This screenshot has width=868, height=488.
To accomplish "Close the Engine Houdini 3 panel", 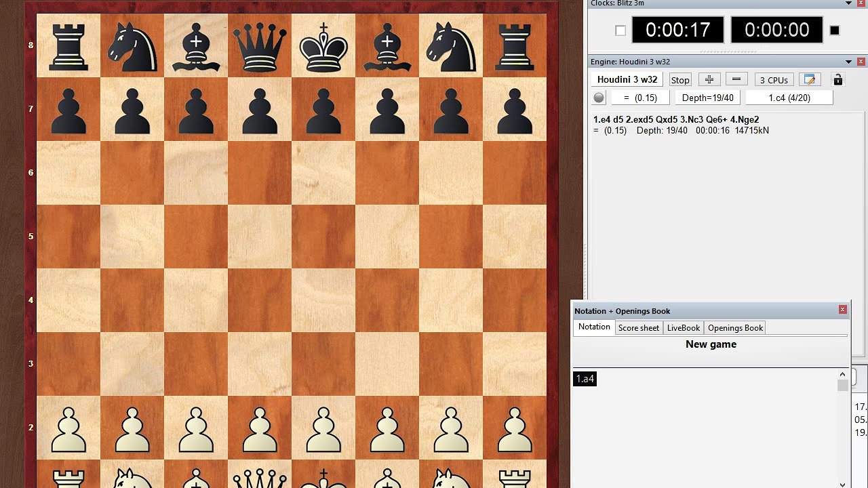I will coord(861,62).
